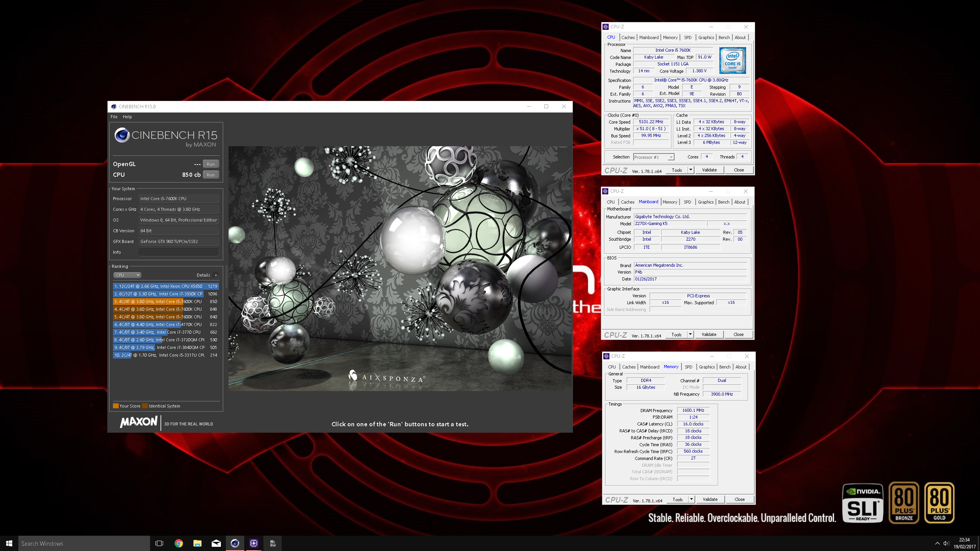Open Tools dropdown arrow in middle CPU-Z window
Screen dimensions: 980x551
(x=690, y=335)
